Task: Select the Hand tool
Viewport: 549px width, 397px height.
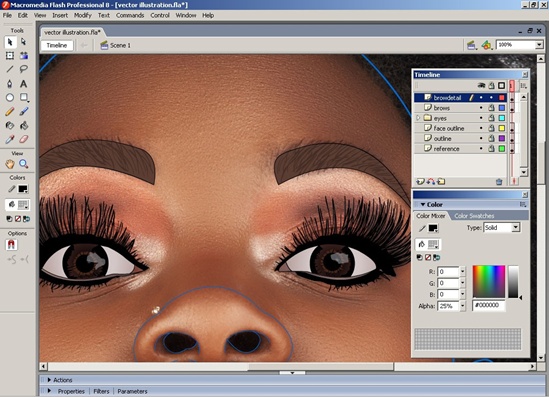Action: tap(10, 164)
